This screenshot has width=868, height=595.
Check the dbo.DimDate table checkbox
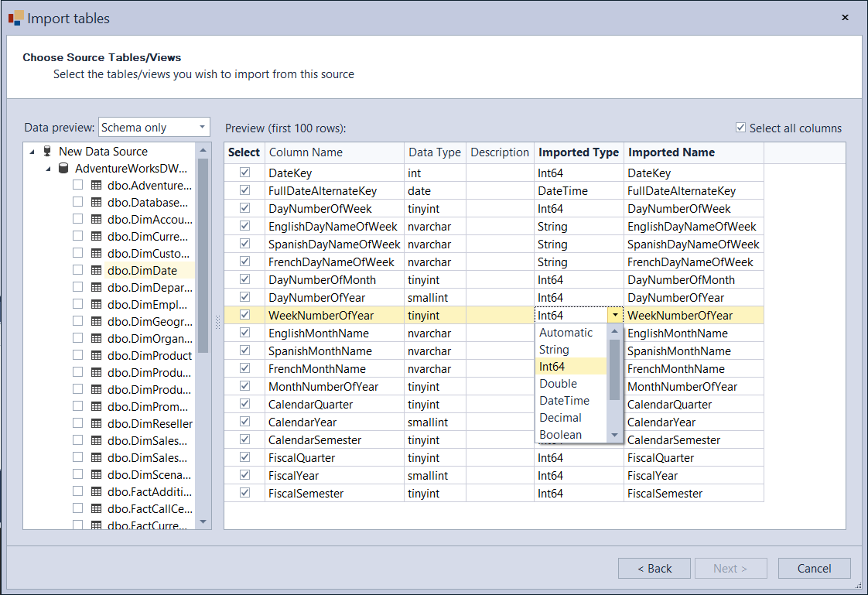click(x=78, y=271)
